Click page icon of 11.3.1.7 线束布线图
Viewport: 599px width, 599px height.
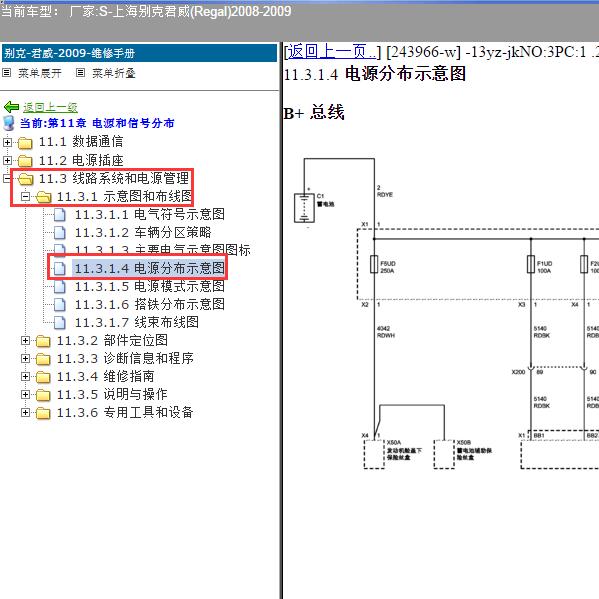[x=60, y=322]
